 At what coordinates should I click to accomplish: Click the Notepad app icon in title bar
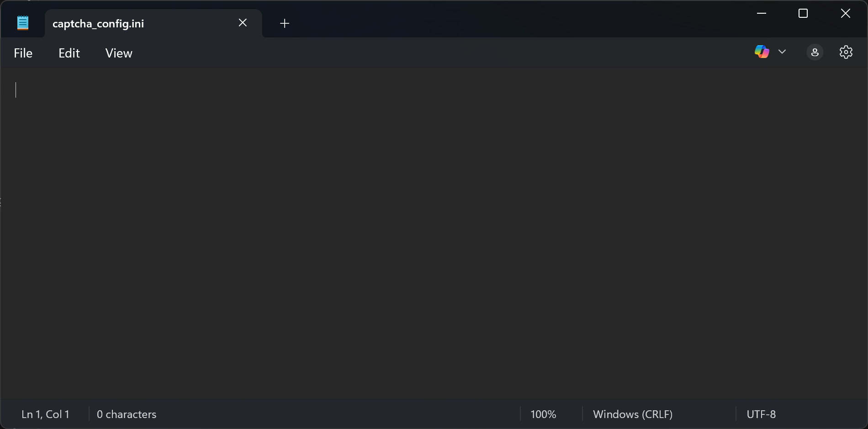(x=23, y=23)
